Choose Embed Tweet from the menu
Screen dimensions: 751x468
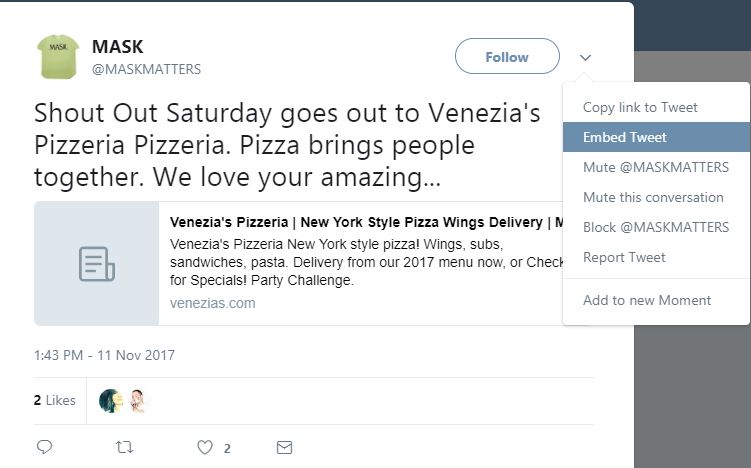[x=625, y=137]
